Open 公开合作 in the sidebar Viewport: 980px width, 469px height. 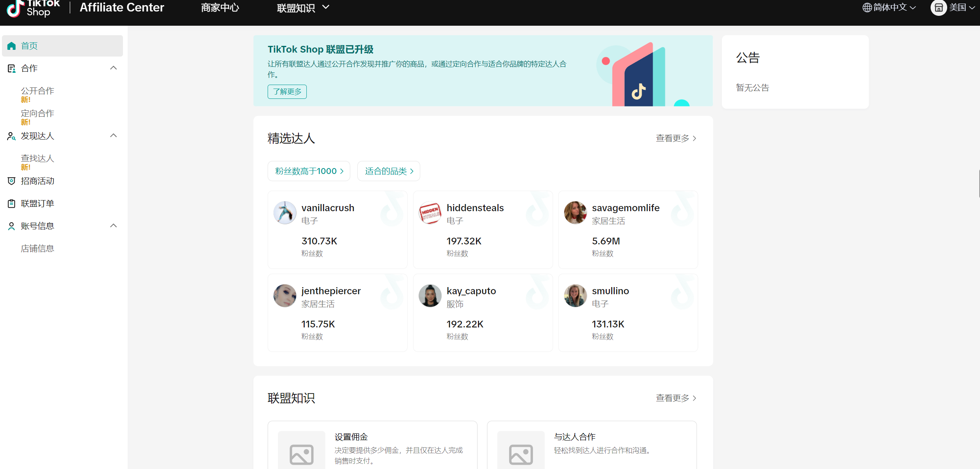coord(38,91)
